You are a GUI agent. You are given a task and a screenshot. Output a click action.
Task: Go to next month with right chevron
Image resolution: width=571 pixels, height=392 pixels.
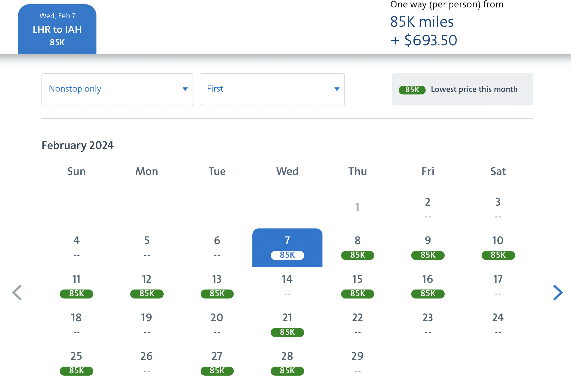pos(557,292)
